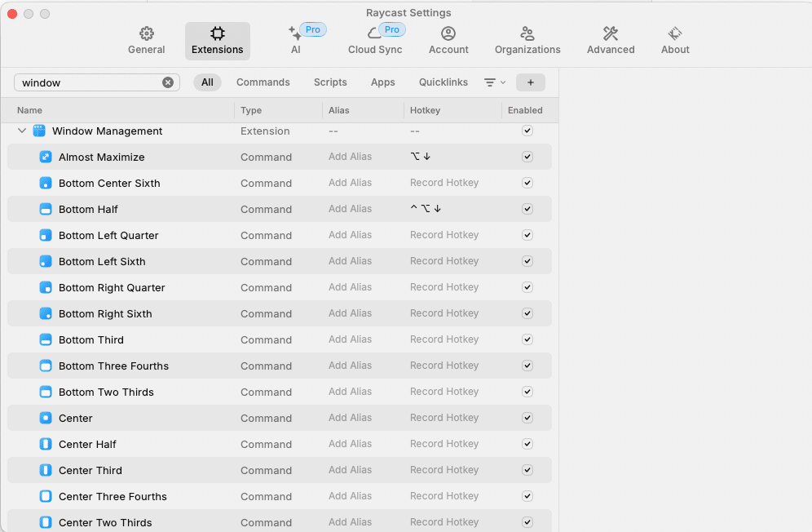Record hotkey for Center
The width and height of the screenshot is (812, 532).
click(444, 418)
